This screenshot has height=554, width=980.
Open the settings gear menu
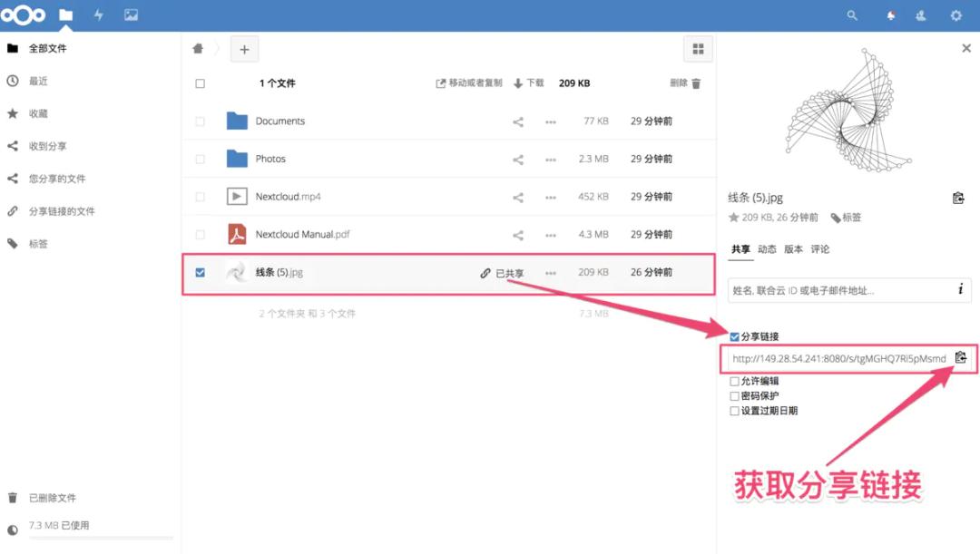[955, 15]
